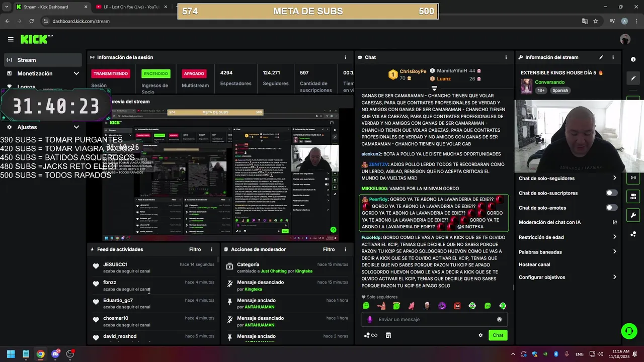Image resolution: width=644 pixels, height=362 pixels.
Task: Click the info icon in right sidebar
Action: [x=633, y=59]
